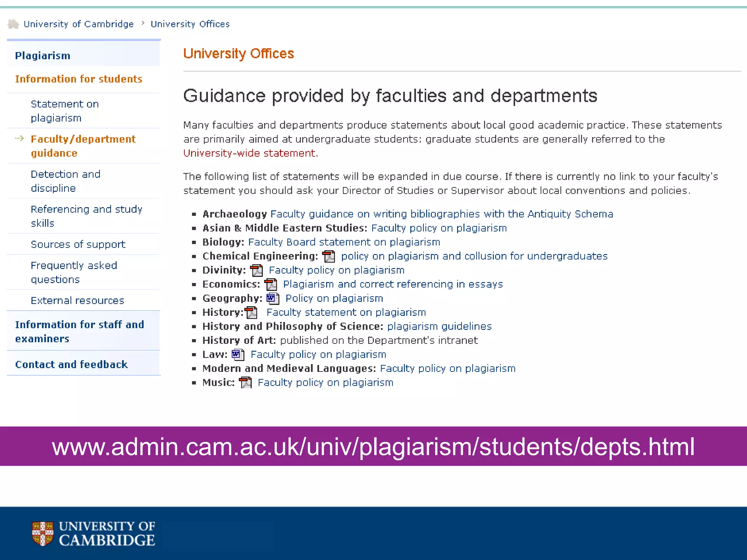The width and height of the screenshot is (747, 560).
Task: Click 'History of Art: published on the Department's intranet' text
Action: 340,341
